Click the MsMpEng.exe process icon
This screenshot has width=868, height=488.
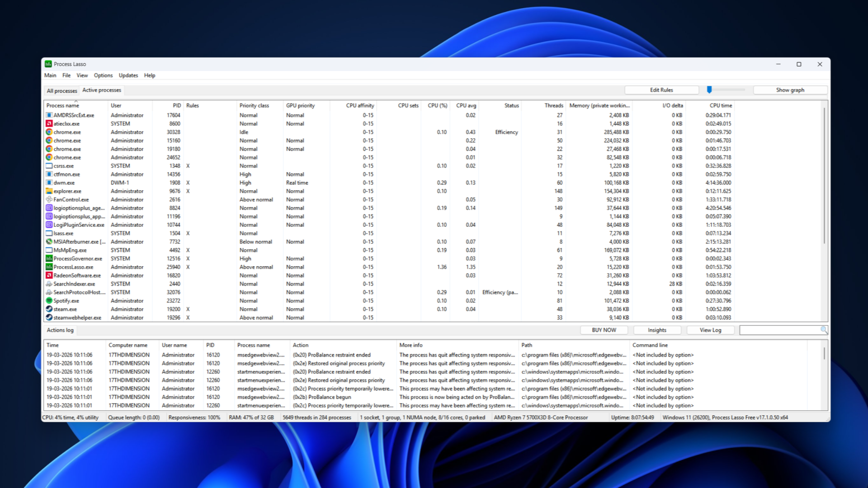pyautogui.click(x=49, y=250)
